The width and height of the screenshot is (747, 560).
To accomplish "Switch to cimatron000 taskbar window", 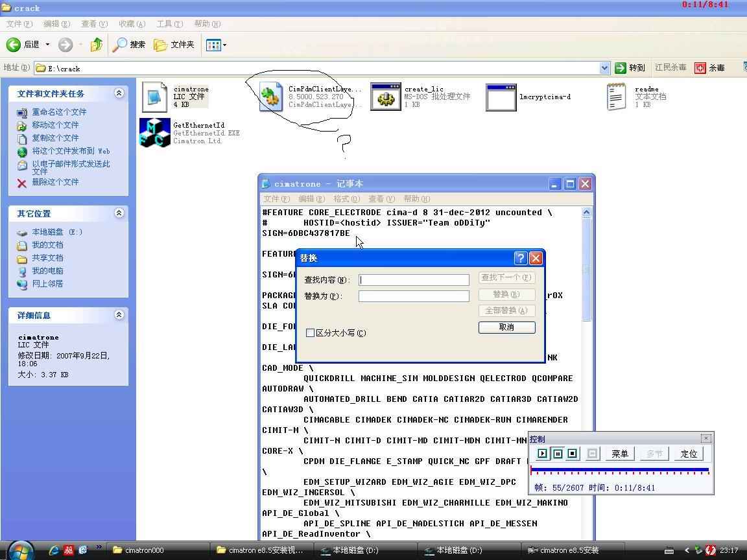I will coord(156,550).
